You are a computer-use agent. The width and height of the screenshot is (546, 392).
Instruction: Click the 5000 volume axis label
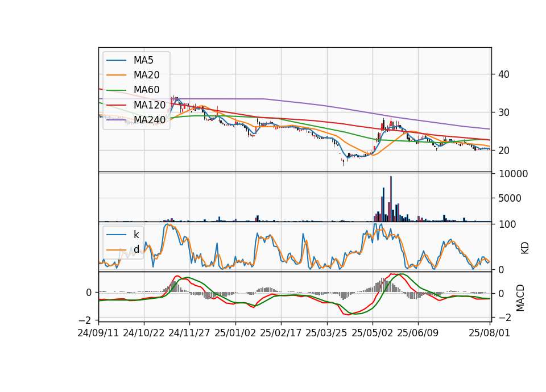point(510,198)
